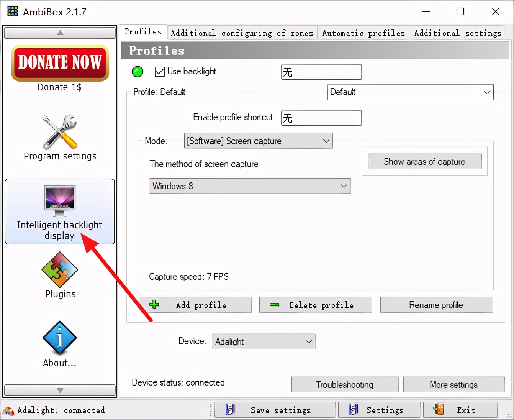Open Program settings via wrench icon
This screenshot has height=420, width=514.
60,132
